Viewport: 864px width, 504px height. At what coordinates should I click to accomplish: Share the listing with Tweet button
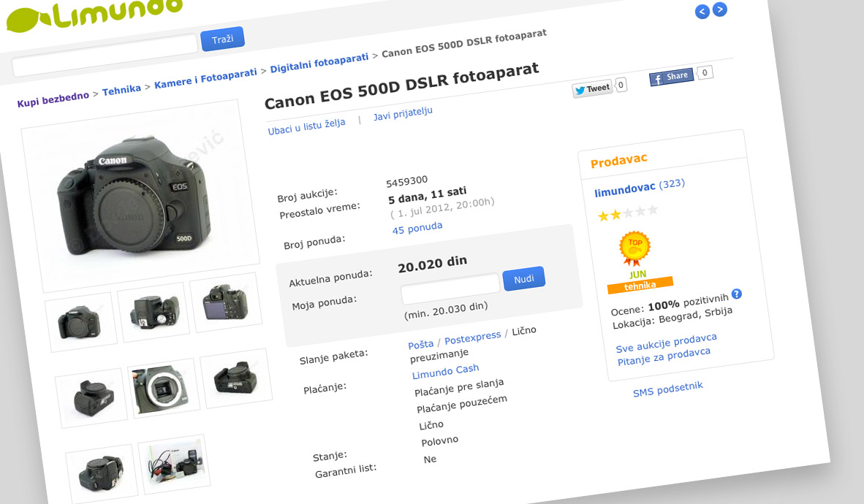tap(592, 88)
